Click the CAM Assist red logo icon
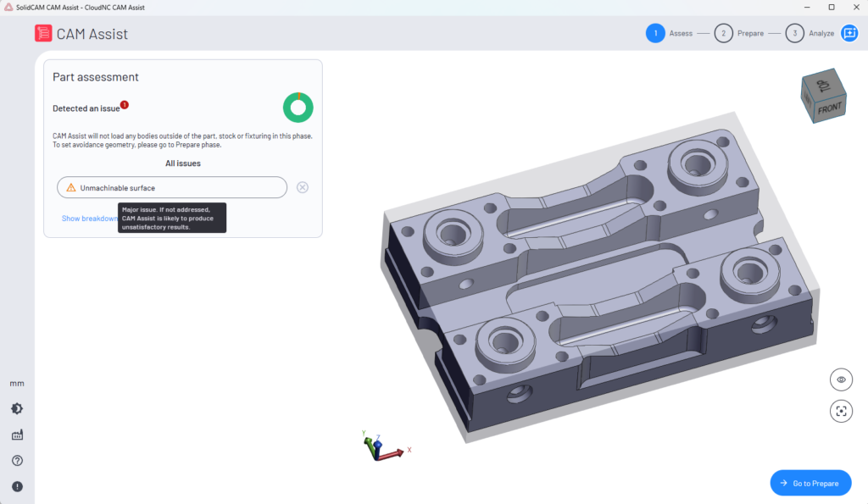Viewport: 868px width, 504px height. coord(43,33)
